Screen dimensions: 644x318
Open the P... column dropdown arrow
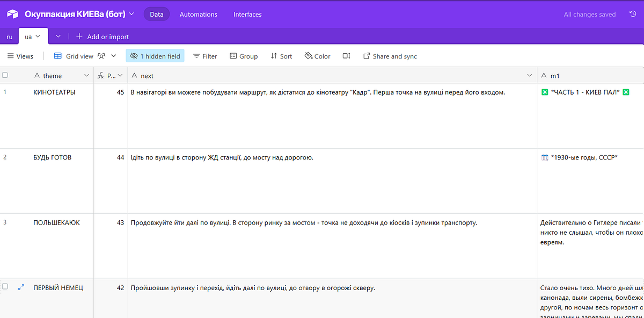click(x=120, y=76)
